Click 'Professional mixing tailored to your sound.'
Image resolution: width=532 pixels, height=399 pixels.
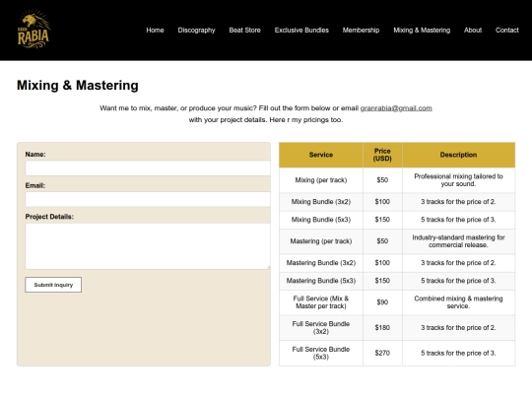[x=458, y=180]
